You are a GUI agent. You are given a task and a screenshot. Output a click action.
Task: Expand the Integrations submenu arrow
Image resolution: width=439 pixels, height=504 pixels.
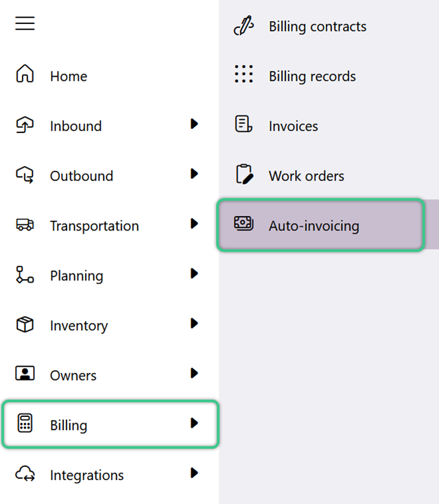[194, 473]
